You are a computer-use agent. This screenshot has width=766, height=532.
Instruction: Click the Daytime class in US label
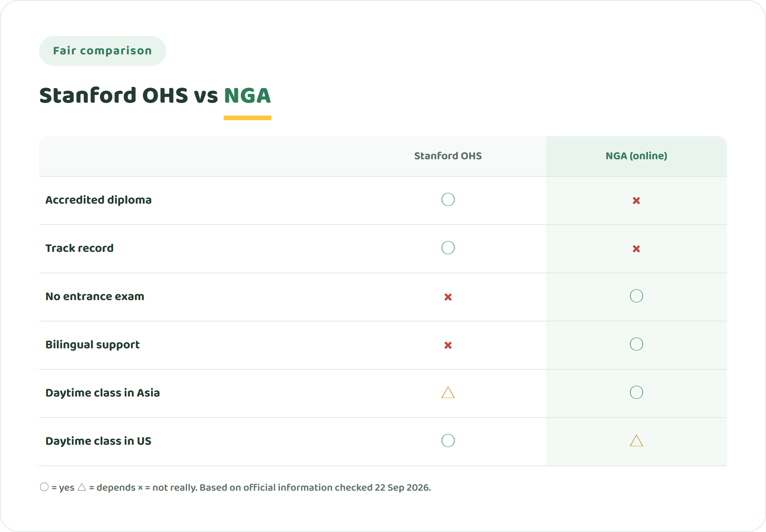(x=98, y=441)
